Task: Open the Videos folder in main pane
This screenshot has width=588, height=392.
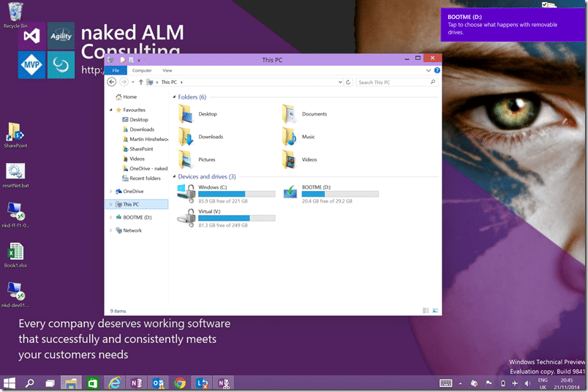Action: pos(299,159)
